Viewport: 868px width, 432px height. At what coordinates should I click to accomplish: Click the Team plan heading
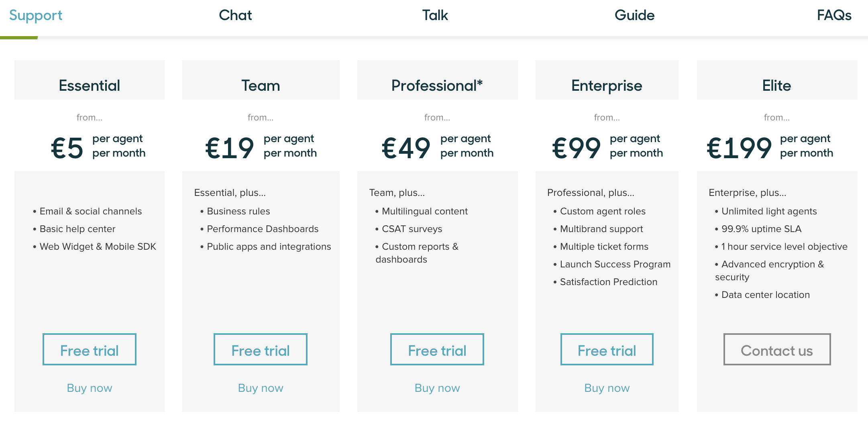(x=261, y=86)
